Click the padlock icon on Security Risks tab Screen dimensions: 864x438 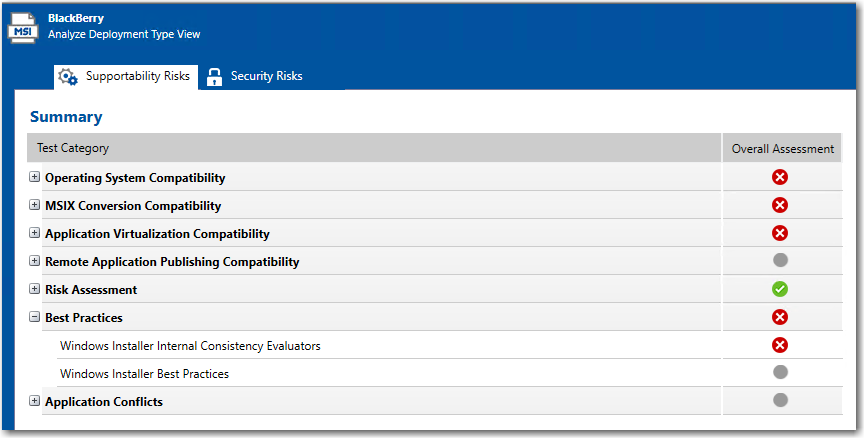pyautogui.click(x=214, y=77)
